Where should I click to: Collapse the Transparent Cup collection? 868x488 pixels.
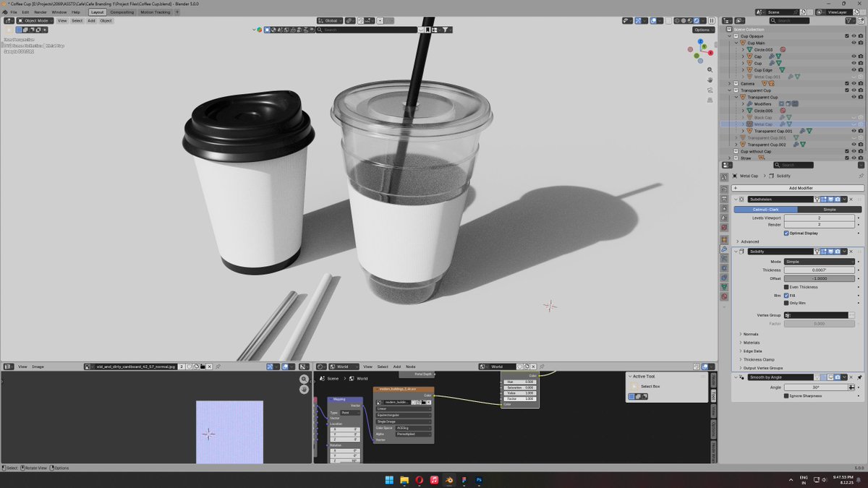[x=729, y=90]
